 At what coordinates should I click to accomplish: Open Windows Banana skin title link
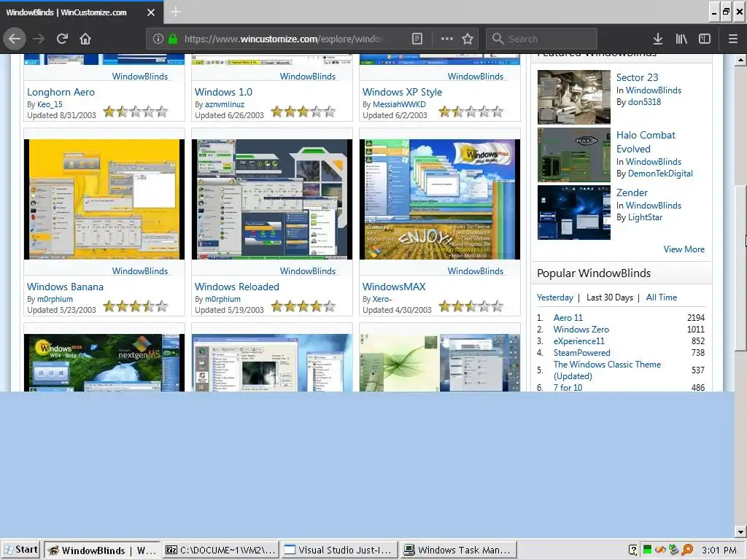pyautogui.click(x=65, y=287)
